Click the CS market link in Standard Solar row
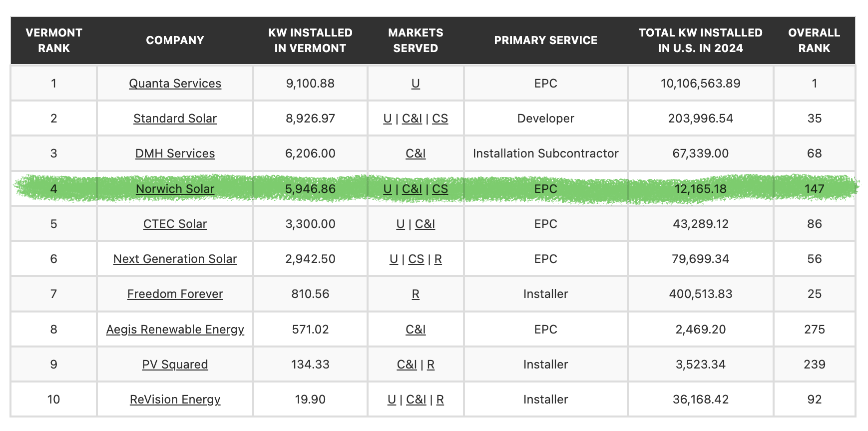The image size is (868, 431). 440,118
